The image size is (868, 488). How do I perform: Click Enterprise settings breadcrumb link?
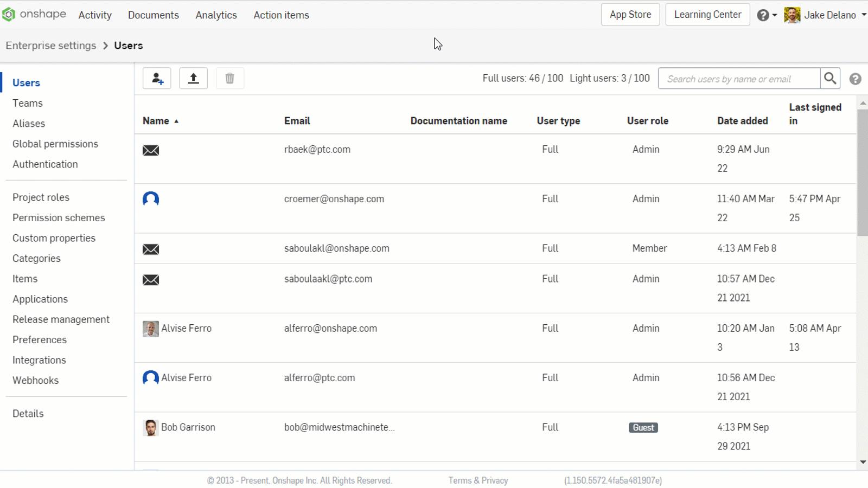(x=51, y=46)
